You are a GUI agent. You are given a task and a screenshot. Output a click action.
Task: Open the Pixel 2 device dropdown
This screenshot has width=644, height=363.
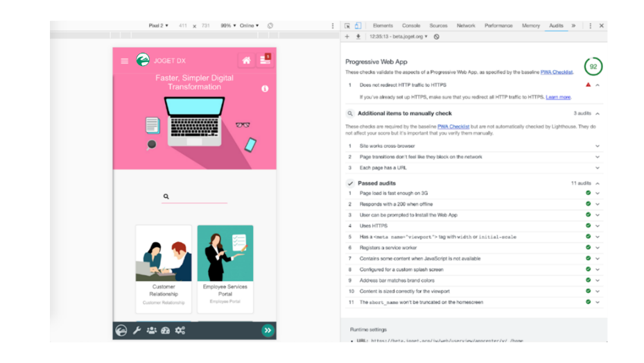[159, 26]
